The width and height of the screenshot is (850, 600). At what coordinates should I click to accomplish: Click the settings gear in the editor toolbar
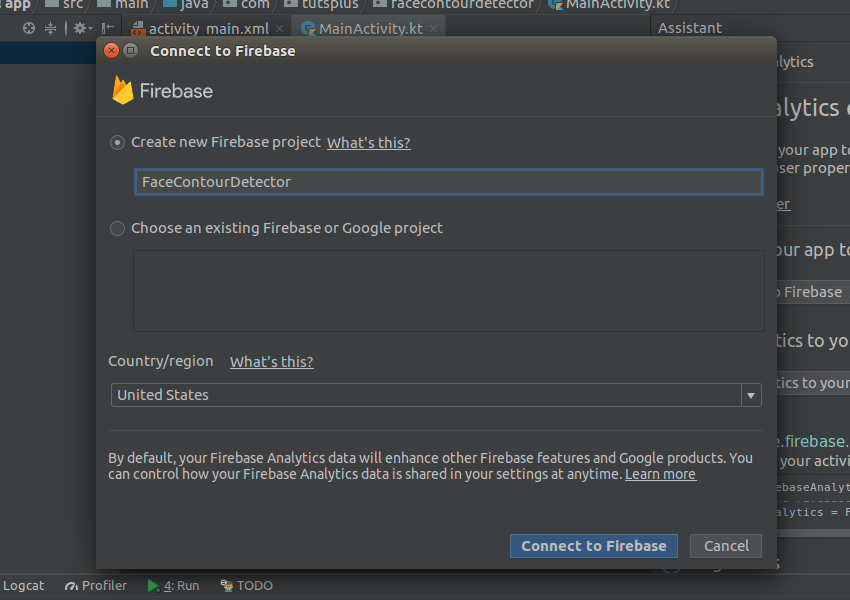click(x=78, y=28)
